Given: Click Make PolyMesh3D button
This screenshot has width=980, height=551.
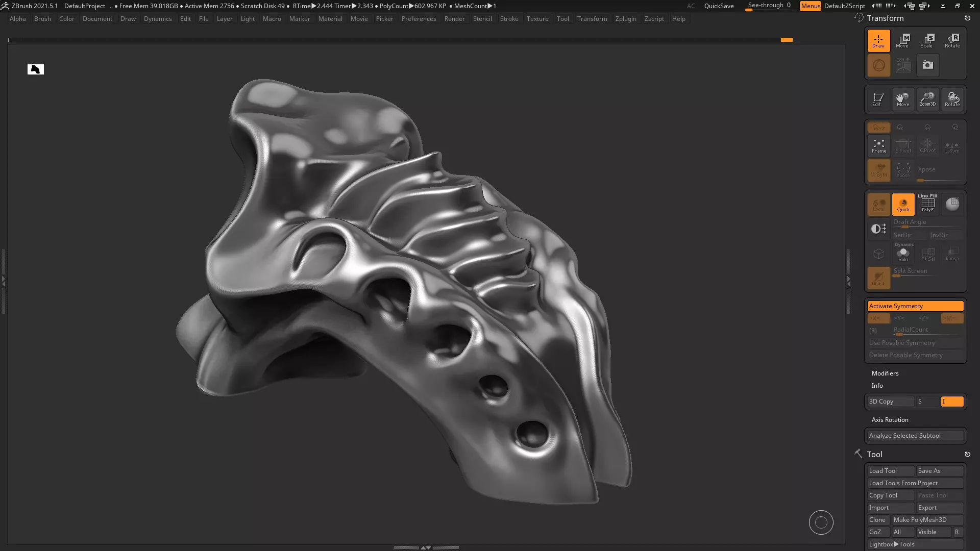Looking at the screenshot, I should tap(927, 520).
